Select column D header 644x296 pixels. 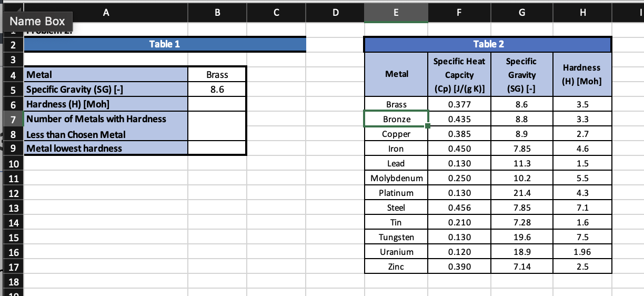pyautogui.click(x=335, y=12)
